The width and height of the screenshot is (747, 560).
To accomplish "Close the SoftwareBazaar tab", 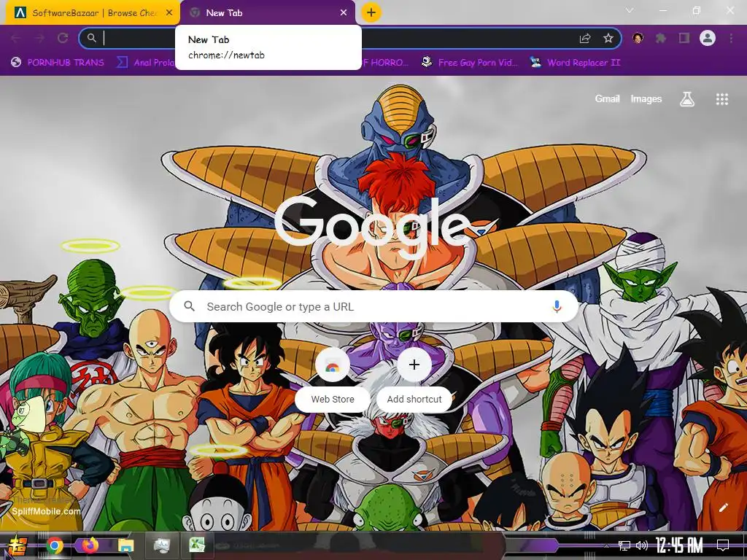I will pyautogui.click(x=169, y=13).
